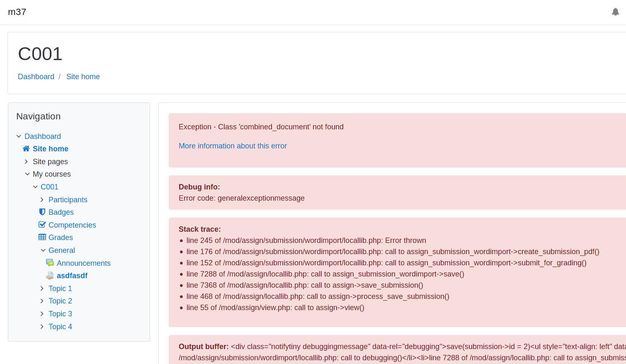Click More information about this error

233,146
